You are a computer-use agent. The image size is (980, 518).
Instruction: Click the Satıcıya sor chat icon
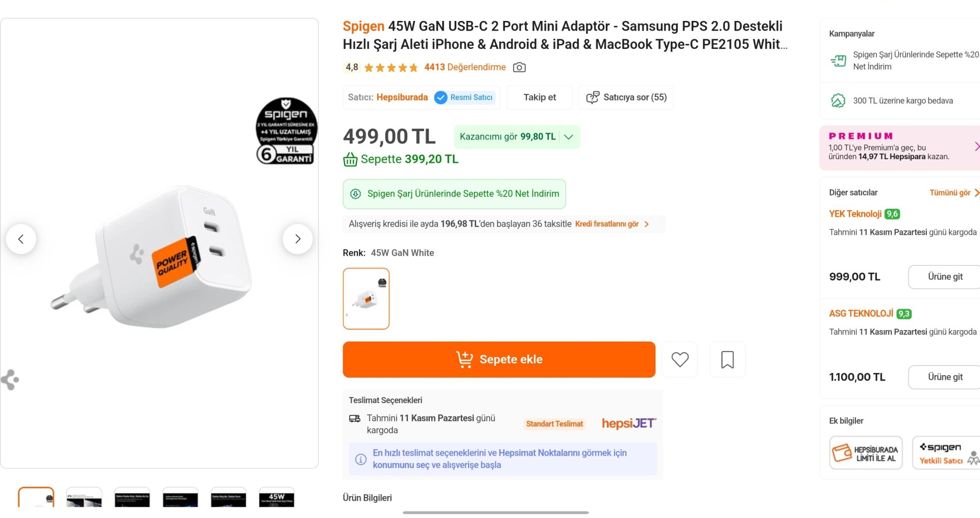pyautogui.click(x=593, y=97)
